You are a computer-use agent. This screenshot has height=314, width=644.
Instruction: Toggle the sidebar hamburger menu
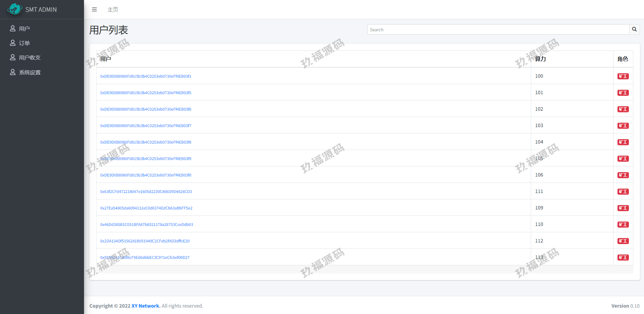(94, 9)
